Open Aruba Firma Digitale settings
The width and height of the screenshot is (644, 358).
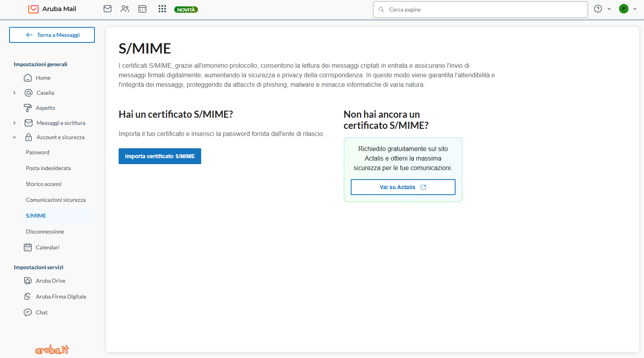click(61, 297)
